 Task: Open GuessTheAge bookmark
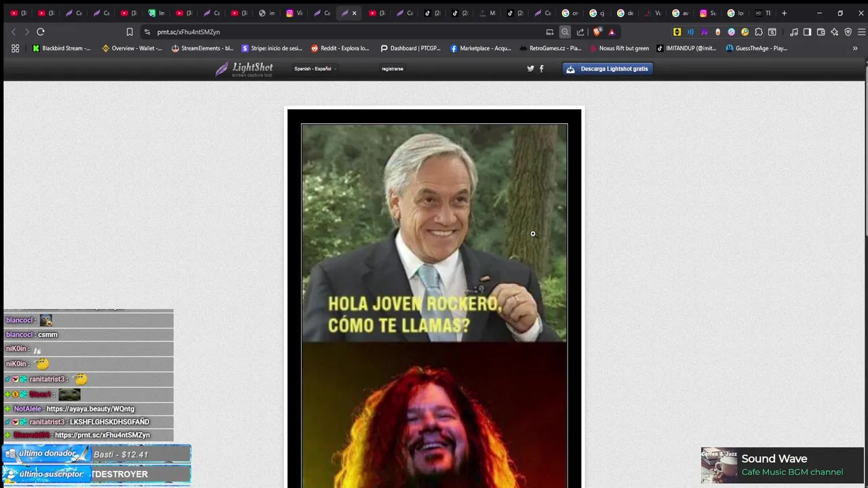pos(757,48)
